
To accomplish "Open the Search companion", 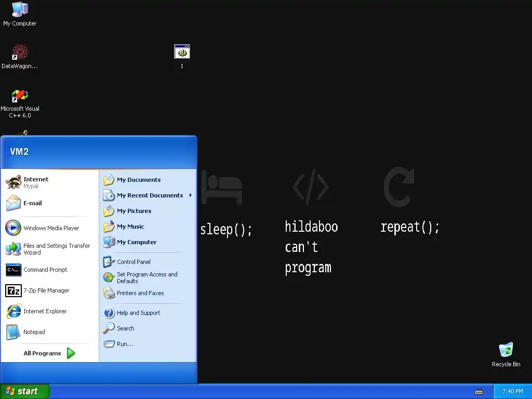I will pos(148,328).
